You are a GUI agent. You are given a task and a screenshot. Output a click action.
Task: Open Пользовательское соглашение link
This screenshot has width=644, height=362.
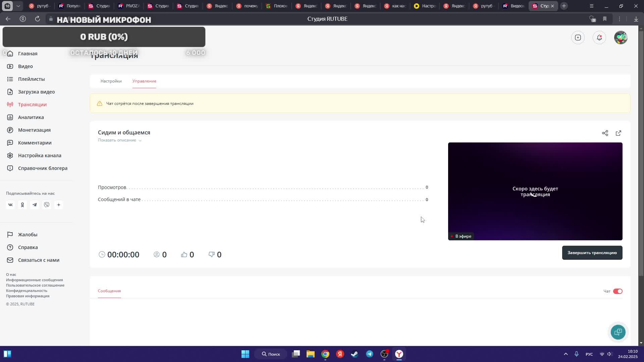(35, 285)
